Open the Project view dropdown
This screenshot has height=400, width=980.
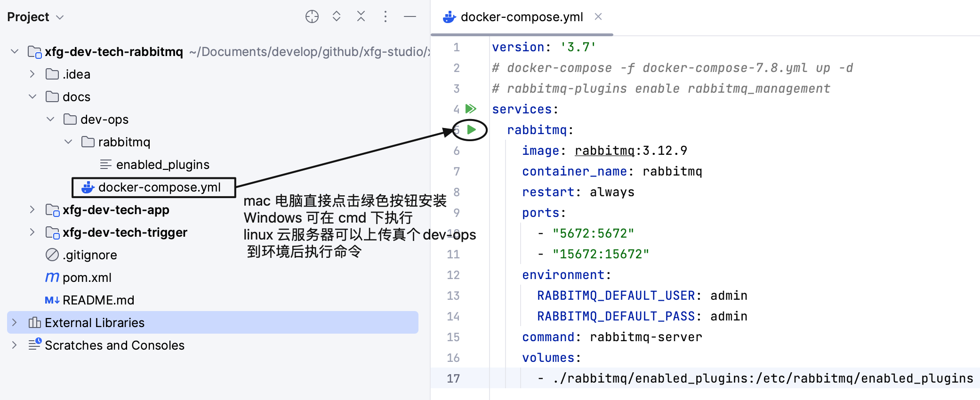[60, 17]
